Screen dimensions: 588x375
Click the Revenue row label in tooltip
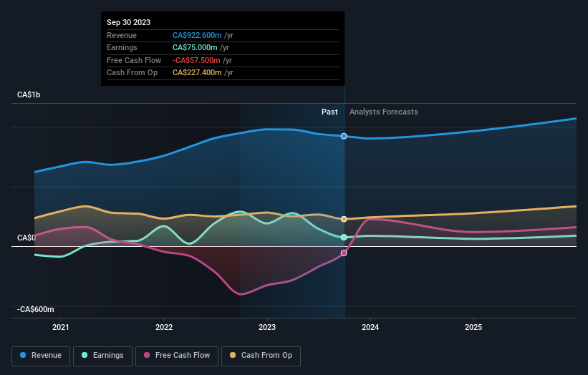[x=122, y=35]
